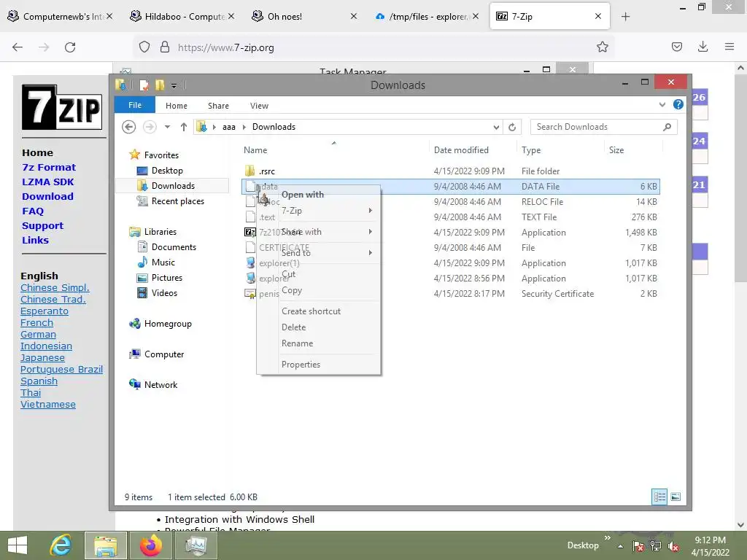Open the File ribbon tab

coord(135,105)
